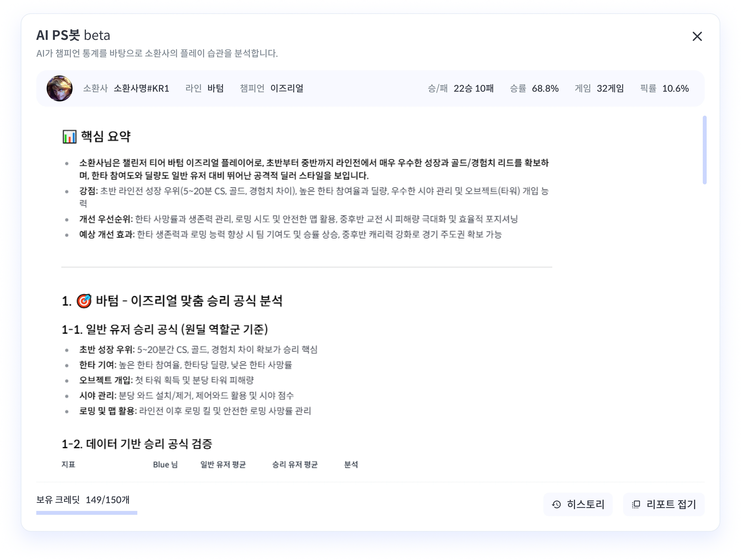741x560 pixels.
Task: Click the AI PS봇 beta title
Action: (x=73, y=35)
